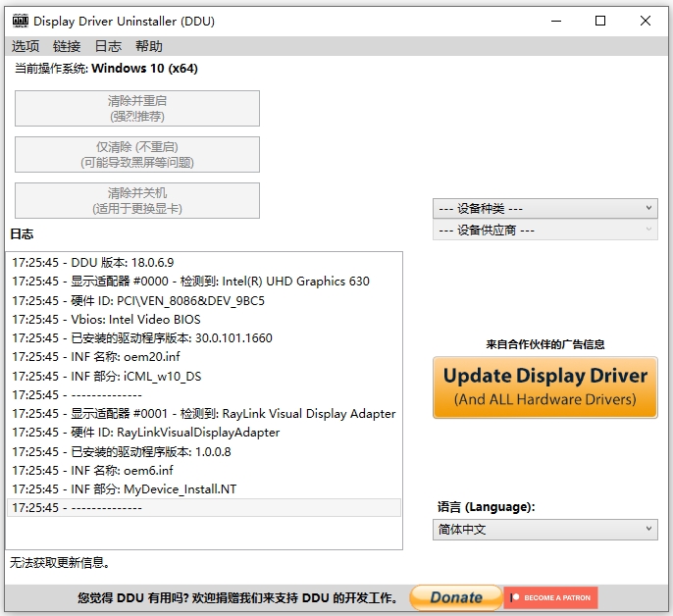673x616 pixels.
Task: Select log line driver version 1.0.0.8
Action: click(204, 451)
